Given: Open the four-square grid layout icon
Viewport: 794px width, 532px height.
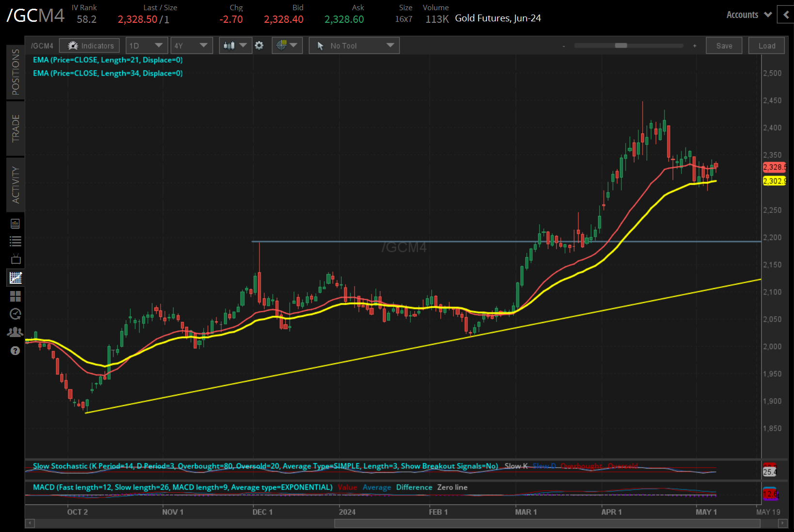Looking at the screenshot, I should (16, 296).
